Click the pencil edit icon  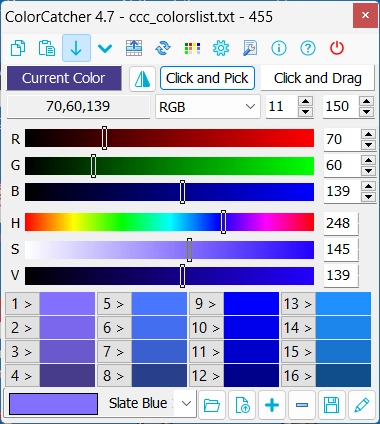click(x=362, y=405)
